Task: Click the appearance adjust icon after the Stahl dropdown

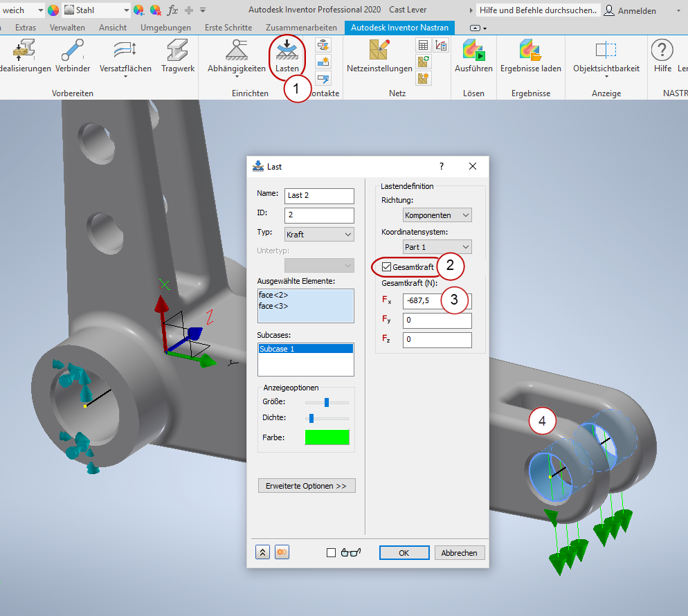Action: click(138, 10)
